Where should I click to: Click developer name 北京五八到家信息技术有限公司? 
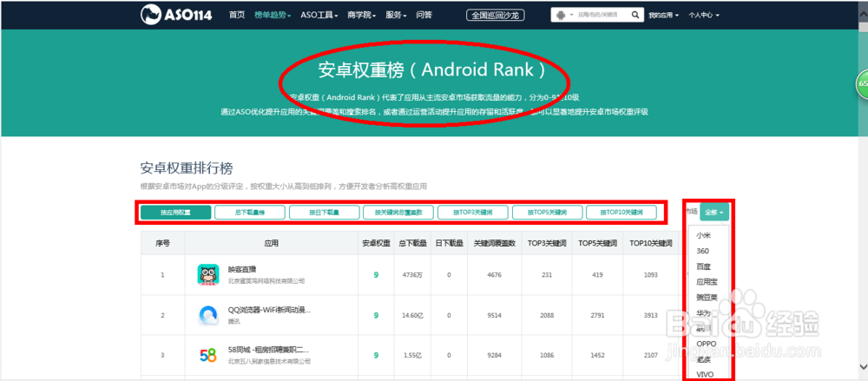tap(270, 362)
